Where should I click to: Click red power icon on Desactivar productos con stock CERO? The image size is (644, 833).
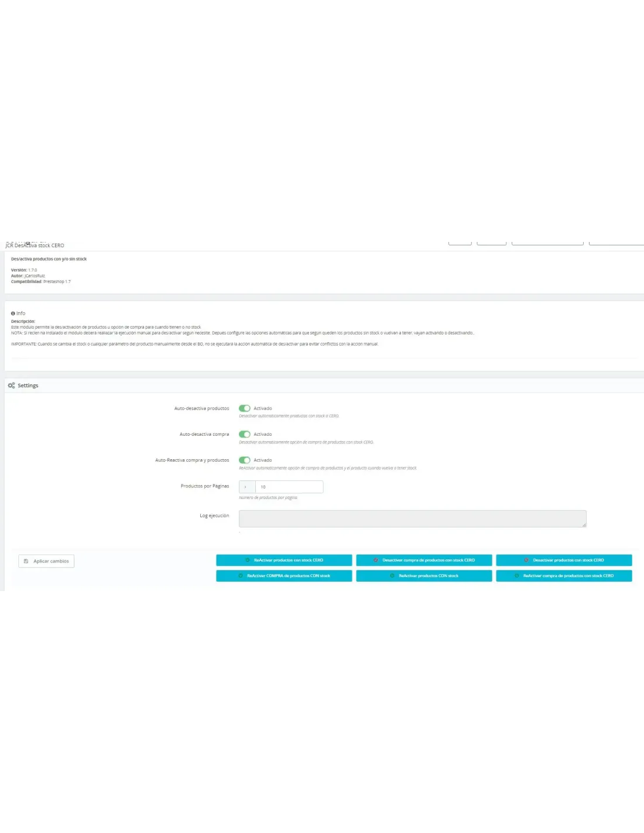coord(526,560)
